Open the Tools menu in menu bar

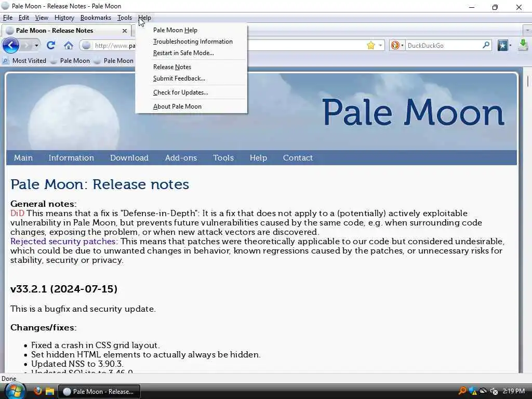[125, 18]
